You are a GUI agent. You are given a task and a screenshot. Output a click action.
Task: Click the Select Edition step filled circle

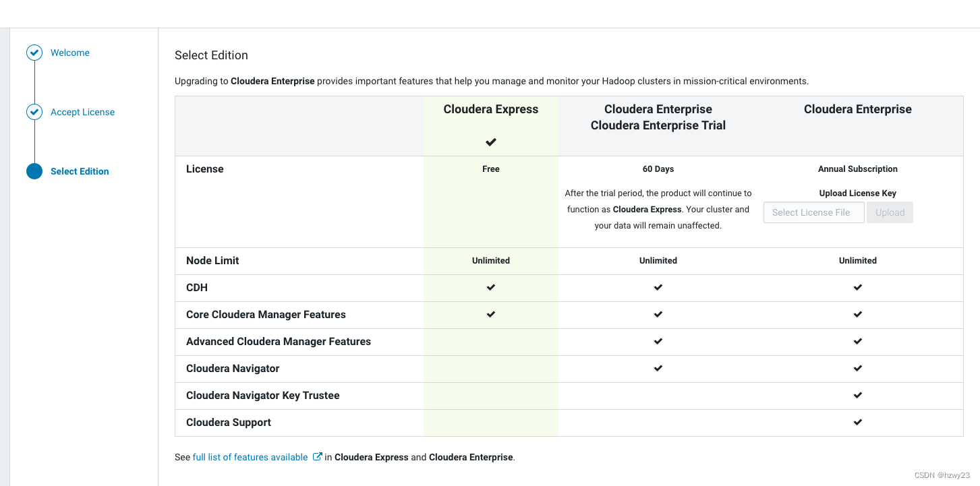(34, 171)
